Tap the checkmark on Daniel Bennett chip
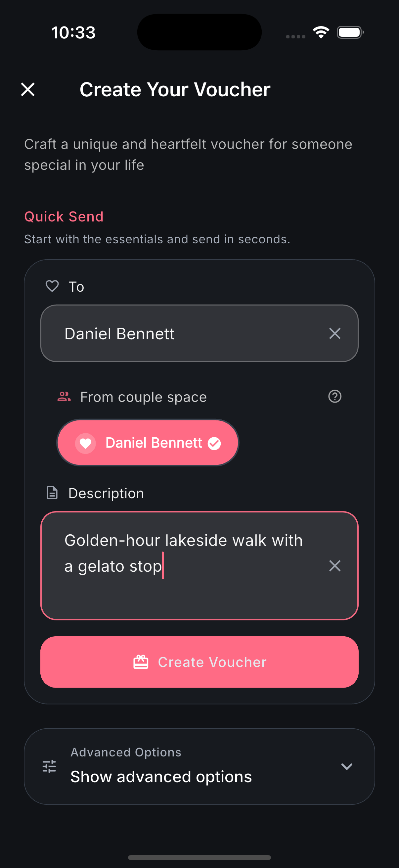This screenshot has height=868, width=399. 214,444
